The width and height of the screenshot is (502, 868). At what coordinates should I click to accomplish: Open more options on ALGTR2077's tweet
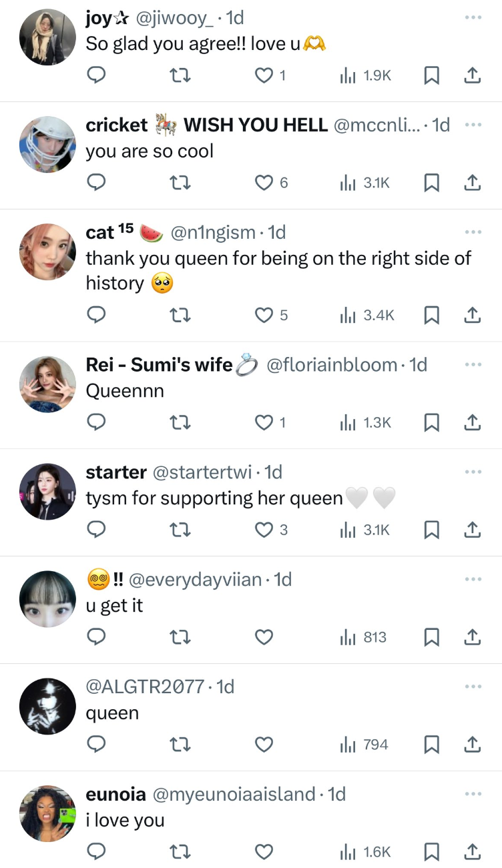(473, 686)
